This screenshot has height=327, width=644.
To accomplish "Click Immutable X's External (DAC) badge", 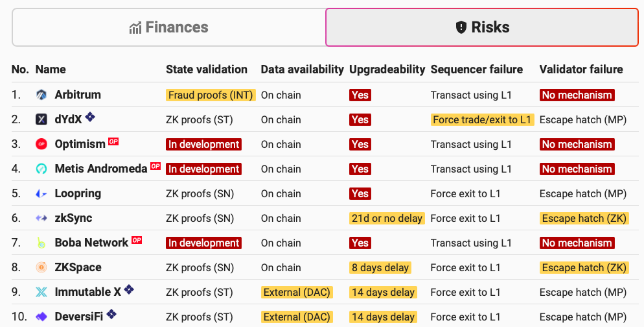I will click(297, 292).
